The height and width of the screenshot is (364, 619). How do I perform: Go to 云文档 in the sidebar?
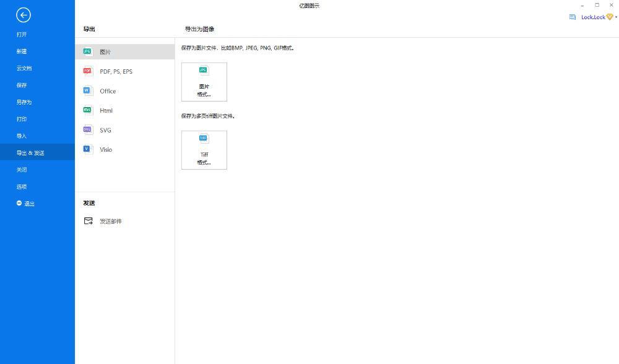pos(24,68)
